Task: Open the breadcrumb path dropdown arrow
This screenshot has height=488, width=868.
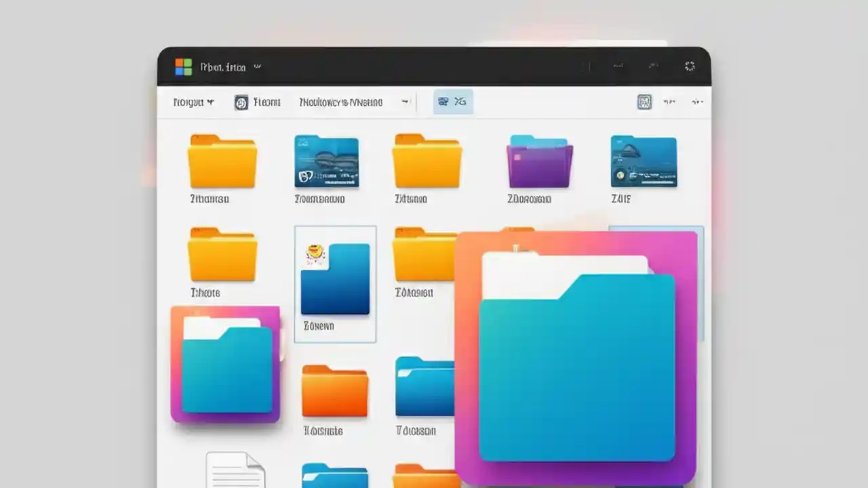Action: tap(405, 102)
